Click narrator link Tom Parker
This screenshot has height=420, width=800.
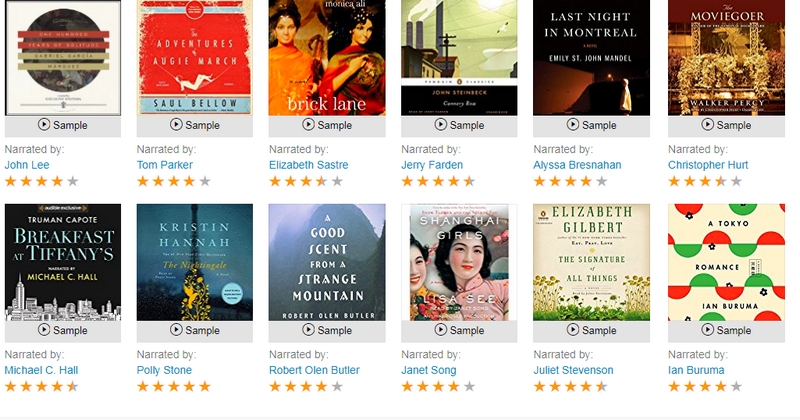click(165, 165)
